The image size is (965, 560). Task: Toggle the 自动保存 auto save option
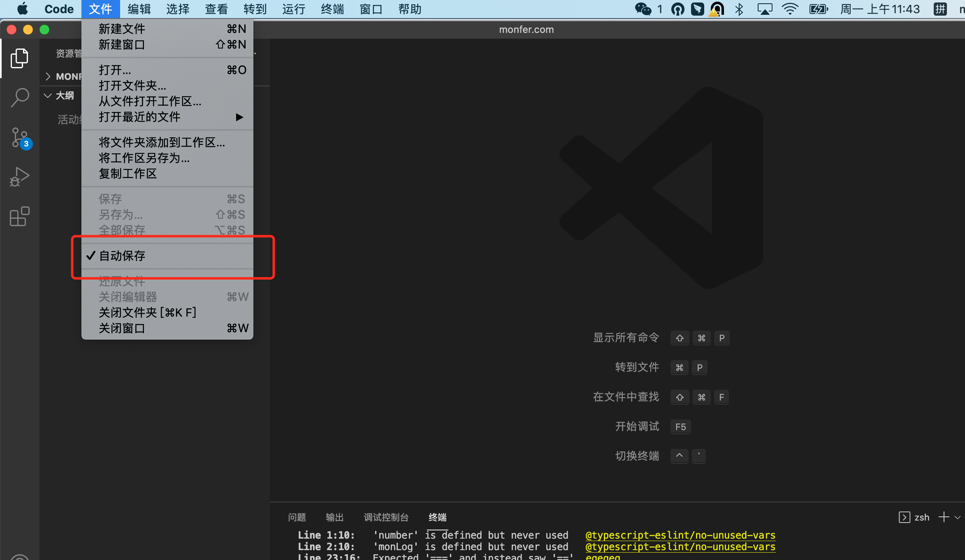[167, 256]
